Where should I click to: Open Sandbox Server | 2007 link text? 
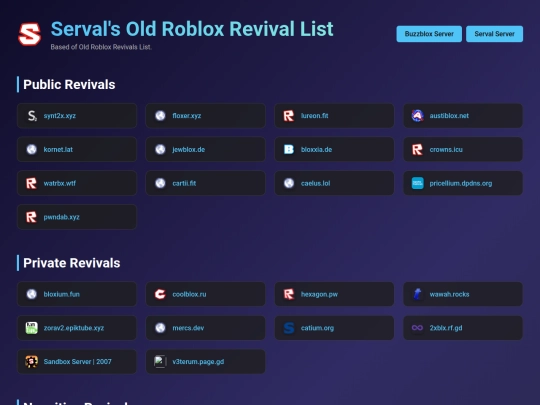pos(77,362)
